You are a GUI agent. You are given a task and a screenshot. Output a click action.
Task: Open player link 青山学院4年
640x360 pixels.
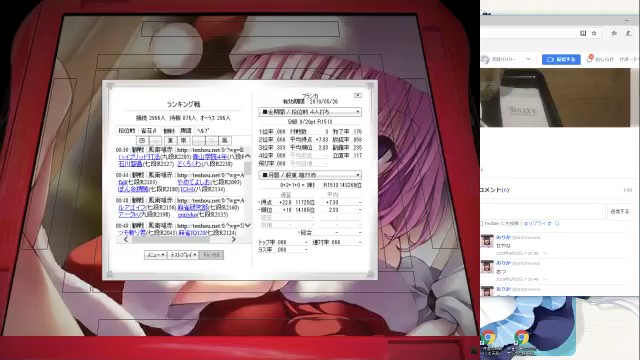tap(210, 157)
